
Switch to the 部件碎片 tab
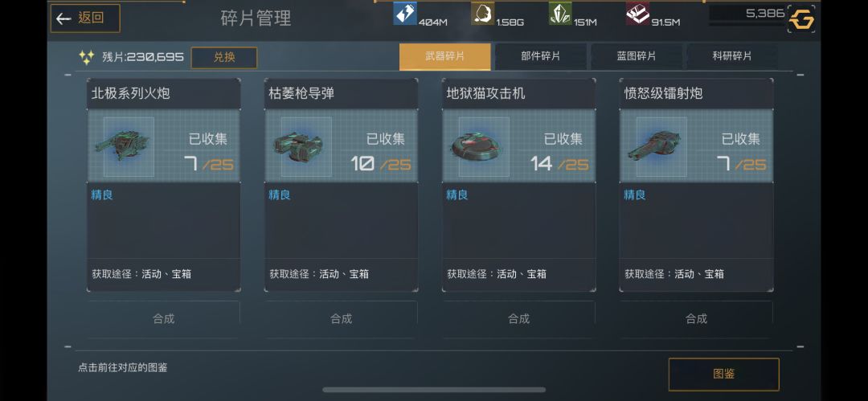point(541,56)
